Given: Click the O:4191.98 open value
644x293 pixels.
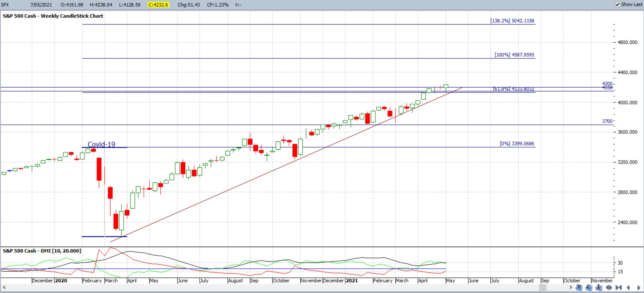Looking at the screenshot, I should coord(72,5).
